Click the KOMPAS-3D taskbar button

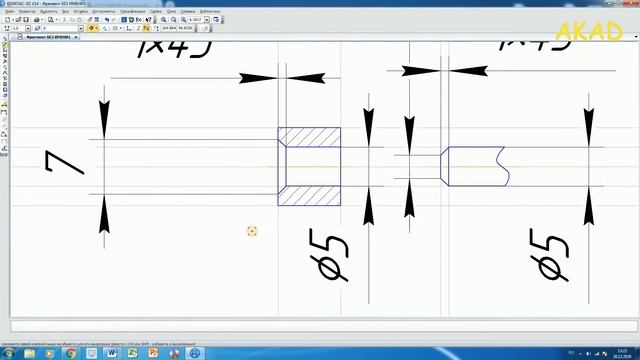coord(195,353)
